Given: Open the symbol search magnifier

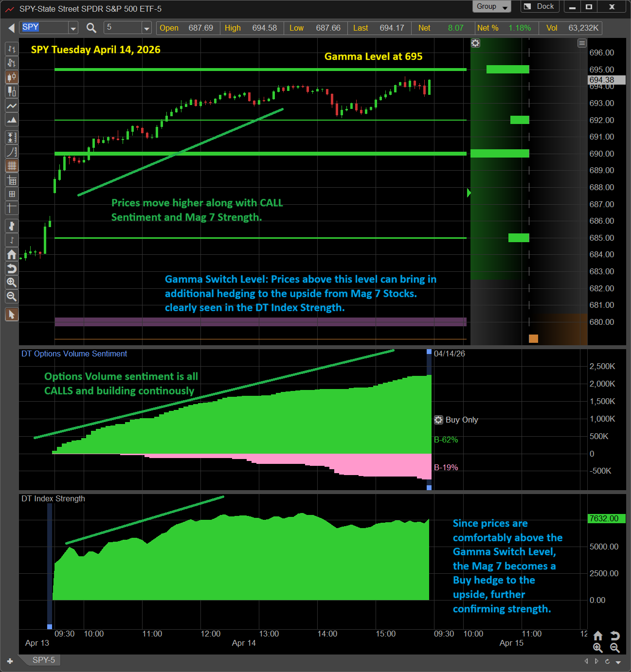Looking at the screenshot, I should tap(91, 28).
